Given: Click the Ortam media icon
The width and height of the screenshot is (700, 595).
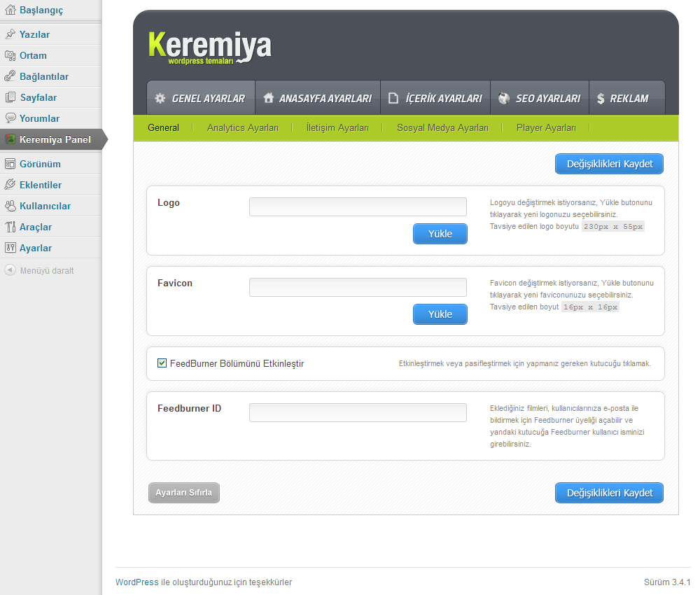Looking at the screenshot, I should click(x=10, y=55).
